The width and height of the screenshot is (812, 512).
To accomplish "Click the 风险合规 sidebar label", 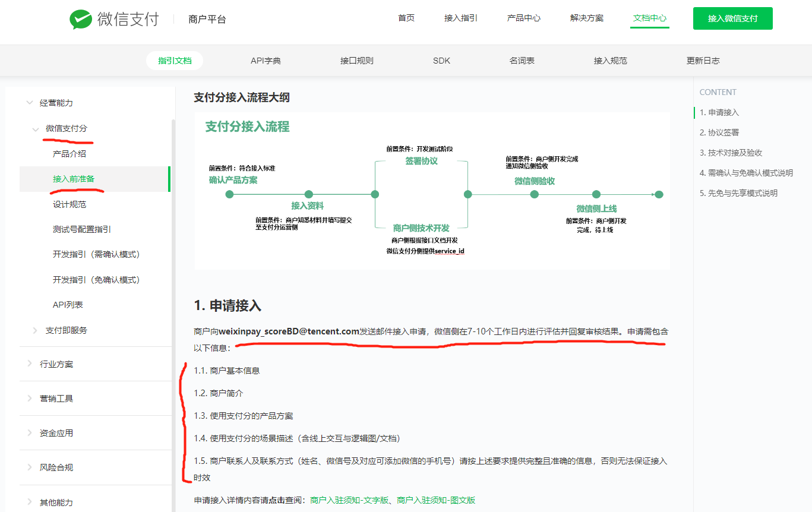I will point(56,467).
